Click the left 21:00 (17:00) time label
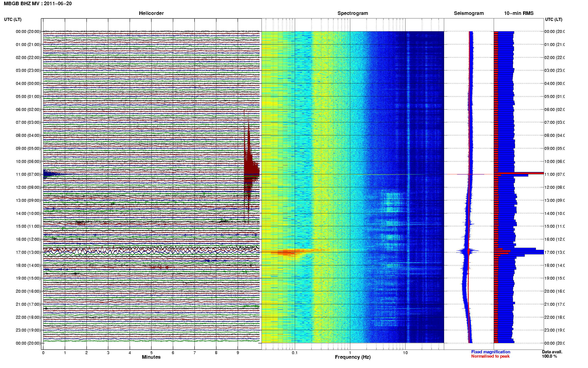 pos(28,304)
